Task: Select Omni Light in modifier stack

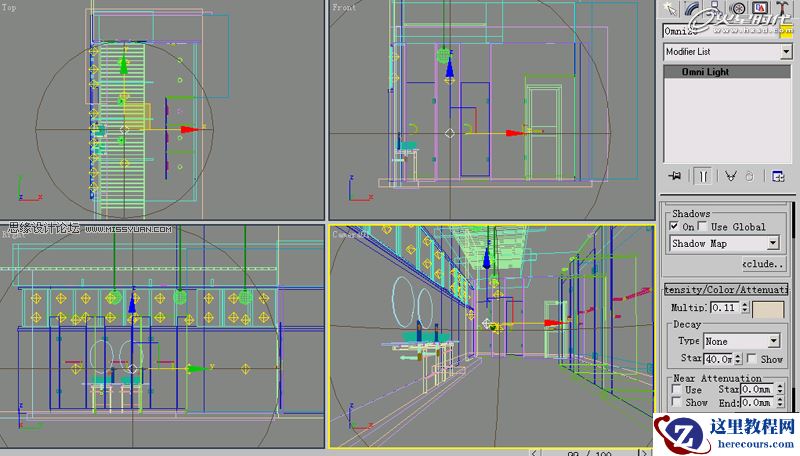Action: (x=727, y=72)
